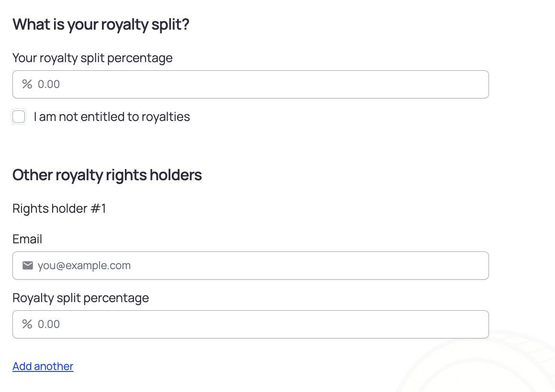Click the "0.00" placeholder in rights holder's split field
Viewport: 555px width, 392px height.
pos(49,324)
